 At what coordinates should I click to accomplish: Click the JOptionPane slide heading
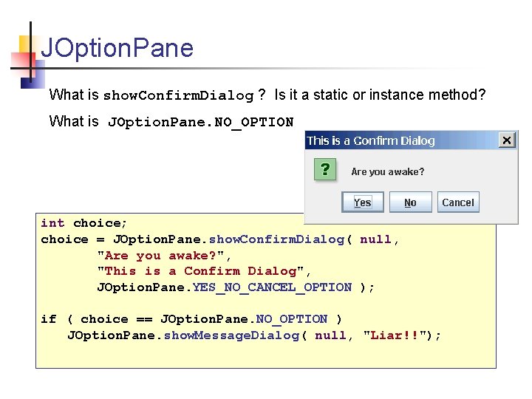[117, 48]
